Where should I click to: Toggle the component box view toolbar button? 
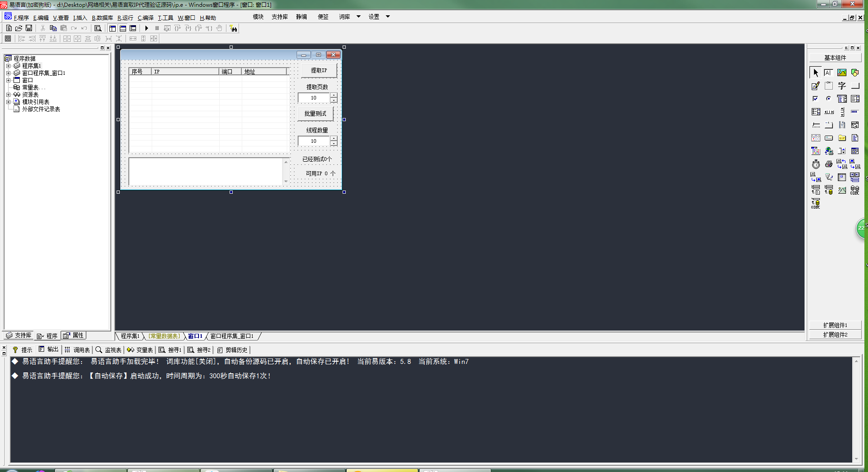tap(133, 28)
